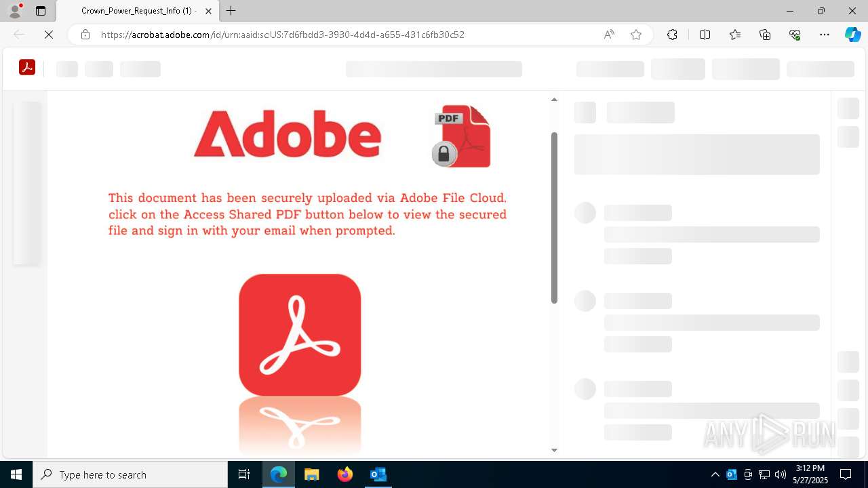Click the Adobe wordmark in the document
Image resolution: width=868 pixels, height=488 pixels.
(x=288, y=134)
